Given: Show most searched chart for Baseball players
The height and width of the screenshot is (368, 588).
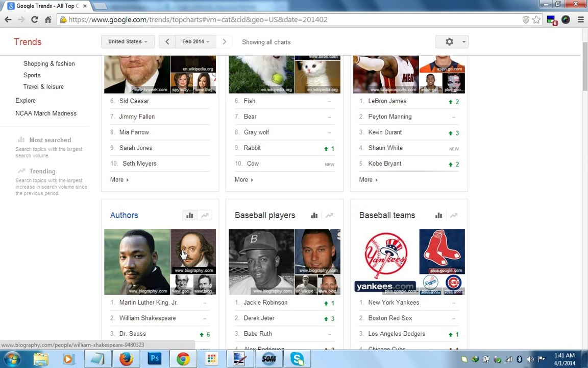Looking at the screenshot, I should [x=314, y=215].
